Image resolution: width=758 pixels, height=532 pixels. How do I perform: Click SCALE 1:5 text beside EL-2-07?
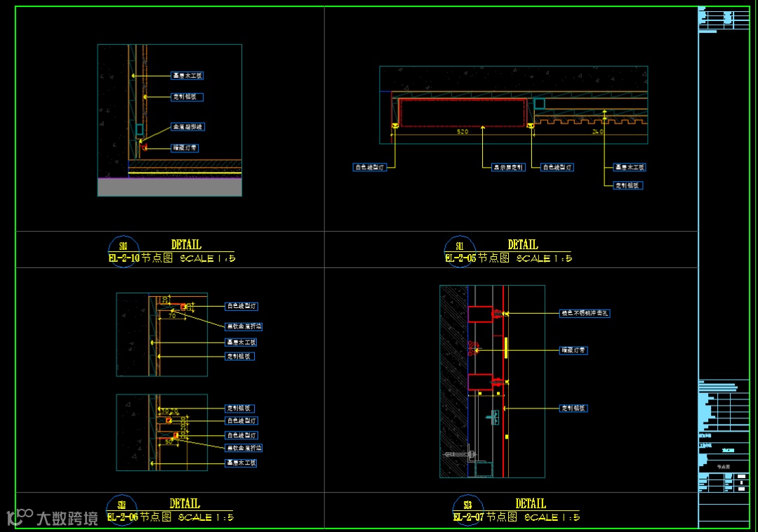(552, 517)
